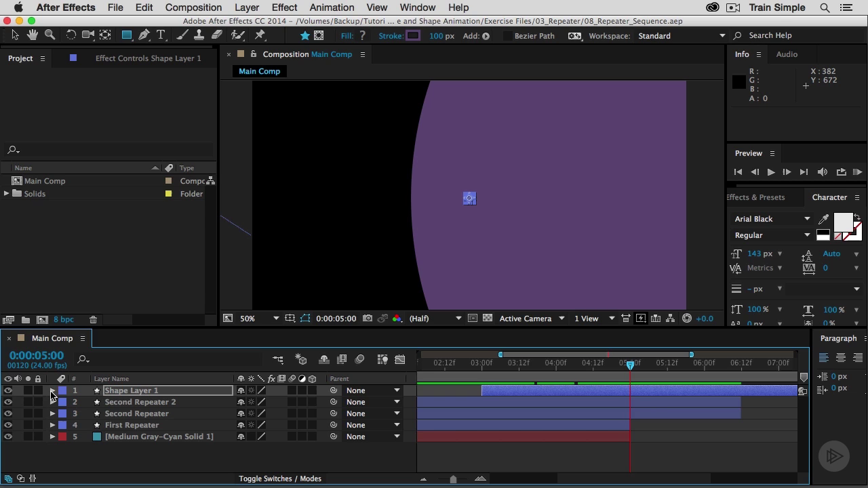Select the Puppet Pin tool
Viewport: 868px width, 488px height.
click(x=260, y=35)
